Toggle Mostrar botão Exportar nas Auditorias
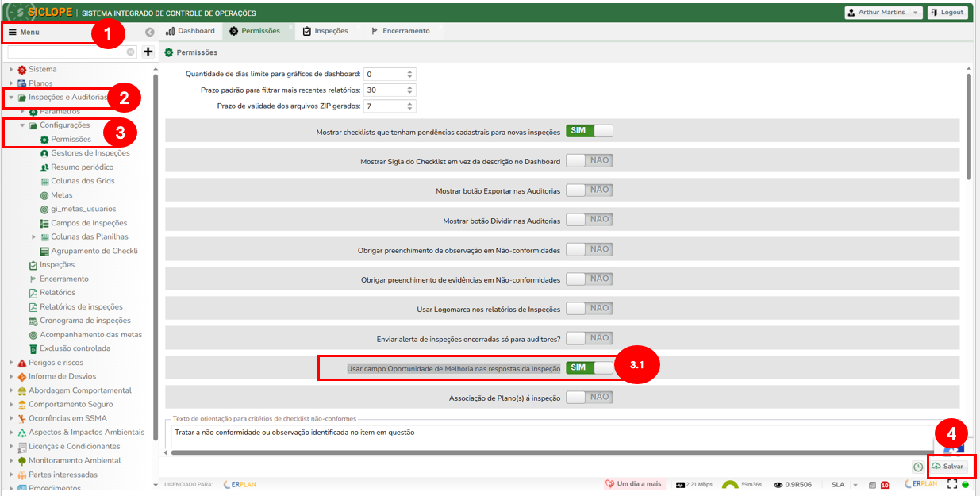 590,190
